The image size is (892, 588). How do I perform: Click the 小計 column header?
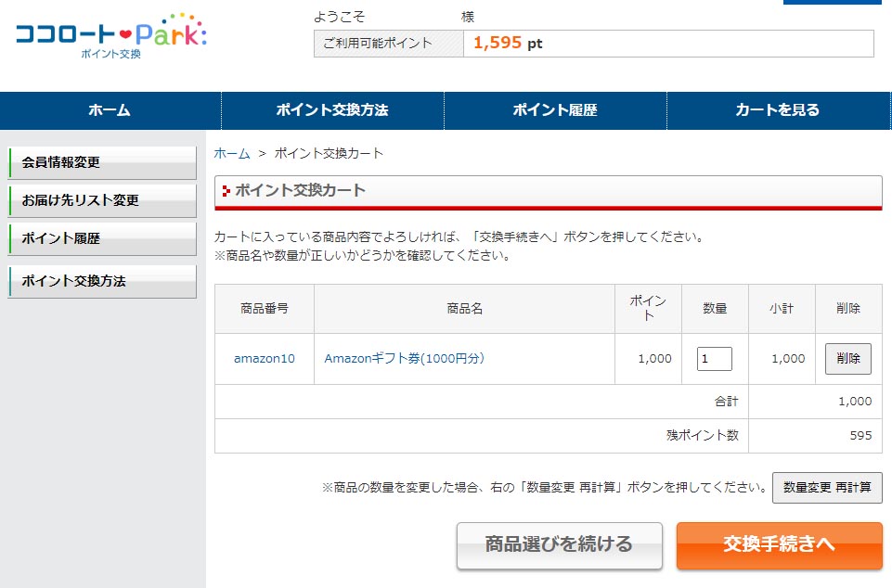pyautogui.click(x=782, y=309)
